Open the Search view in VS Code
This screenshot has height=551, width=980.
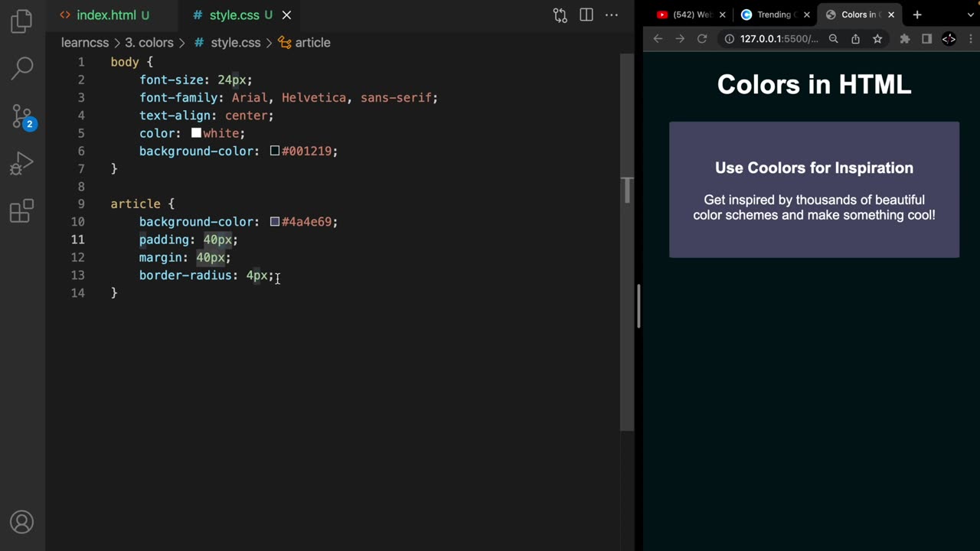pos(22,68)
